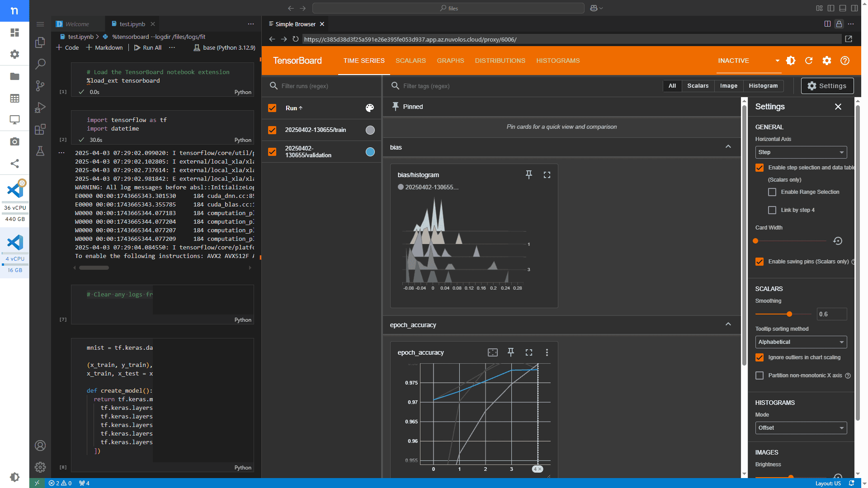Open Accounts icon in activity bar

point(40,446)
